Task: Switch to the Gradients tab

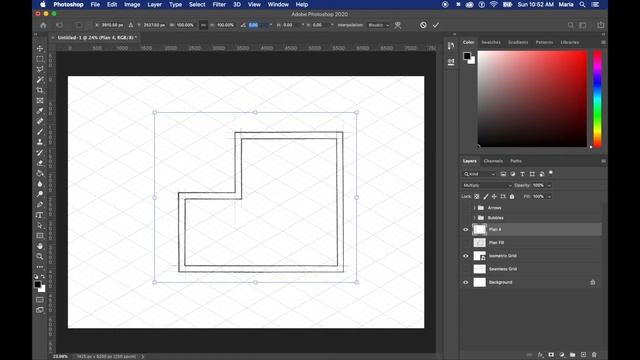Action: [x=518, y=42]
